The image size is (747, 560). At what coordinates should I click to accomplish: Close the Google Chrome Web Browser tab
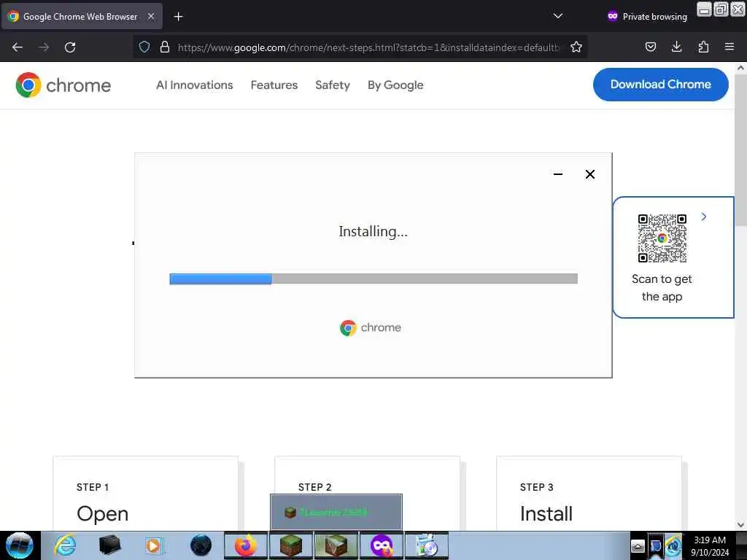(x=151, y=16)
